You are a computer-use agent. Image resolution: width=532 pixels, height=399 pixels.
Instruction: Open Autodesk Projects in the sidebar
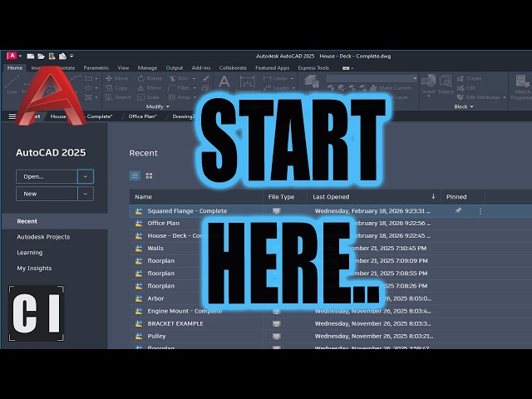click(x=43, y=237)
